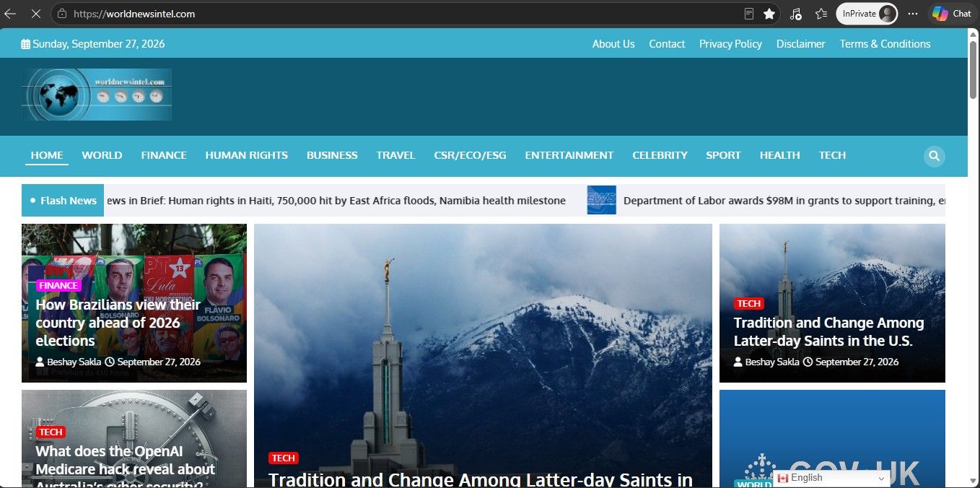Viewport: 980px width, 488px height.
Task: Open OpenAI Medicare hack article
Action: pos(126,465)
